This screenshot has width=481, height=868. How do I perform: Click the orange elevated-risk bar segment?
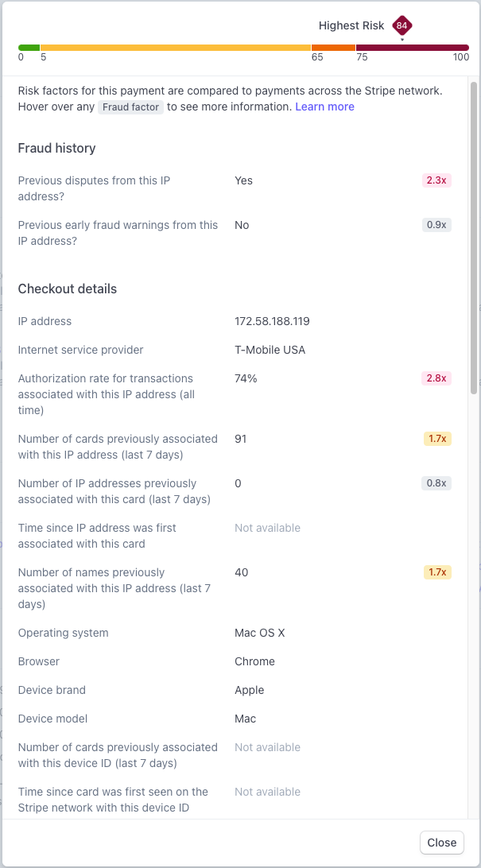[x=334, y=48]
